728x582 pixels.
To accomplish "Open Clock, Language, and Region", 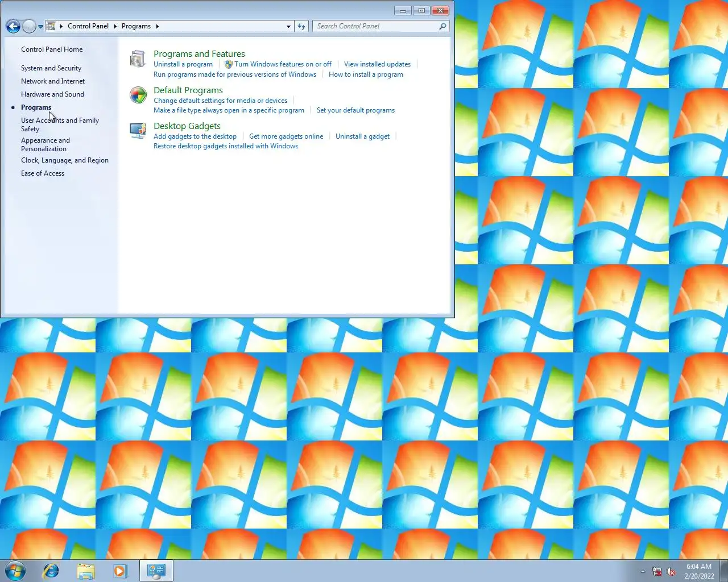I will [65, 160].
